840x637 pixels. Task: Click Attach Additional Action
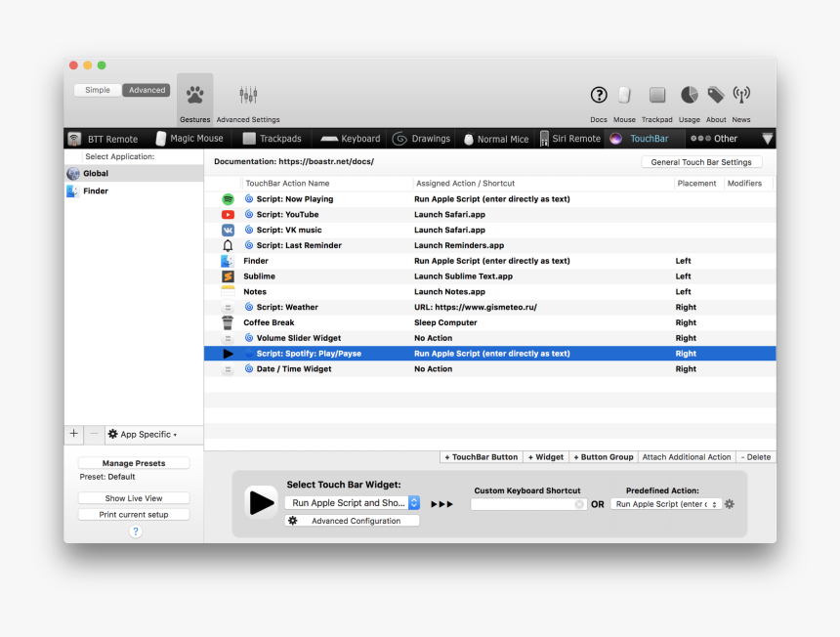[687, 457]
